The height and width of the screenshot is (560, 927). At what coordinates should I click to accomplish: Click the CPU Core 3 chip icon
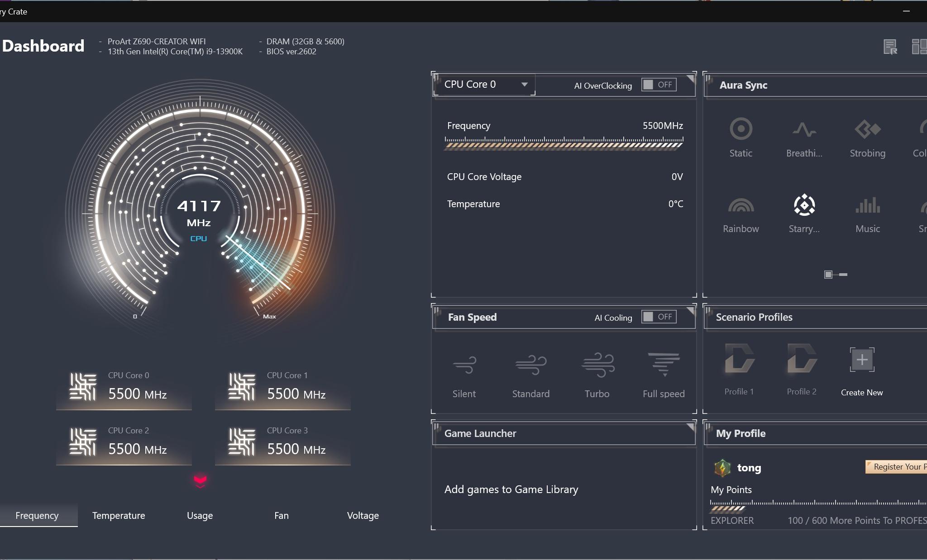pos(242,441)
